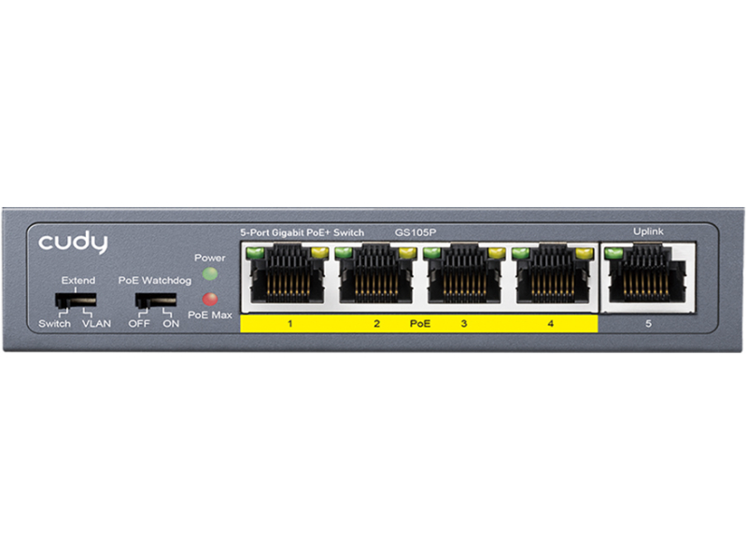The image size is (747, 560).
Task: Click the cudy brand logo
Action: click(73, 243)
